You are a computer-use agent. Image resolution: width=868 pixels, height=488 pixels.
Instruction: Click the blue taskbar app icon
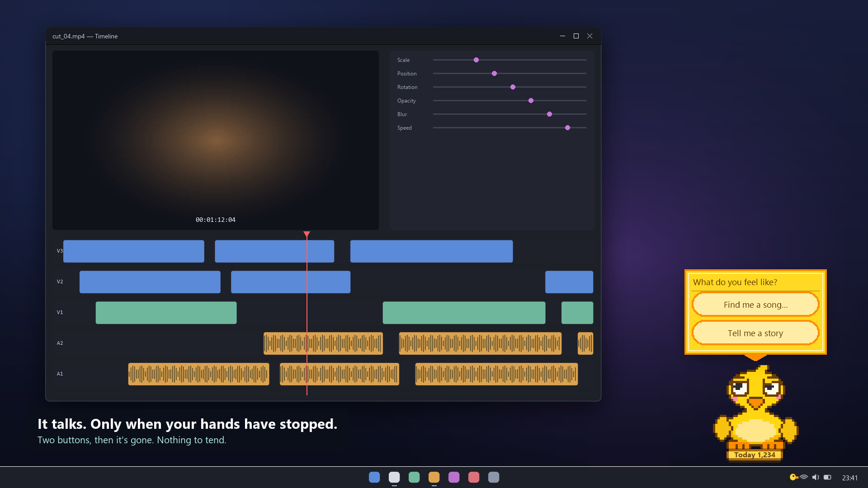tap(374, 477)
